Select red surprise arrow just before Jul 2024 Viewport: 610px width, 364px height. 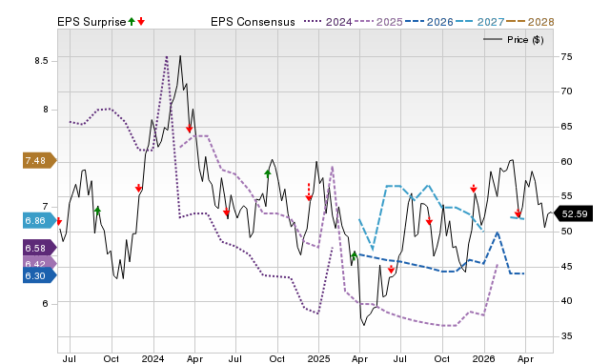click(227, 212)
